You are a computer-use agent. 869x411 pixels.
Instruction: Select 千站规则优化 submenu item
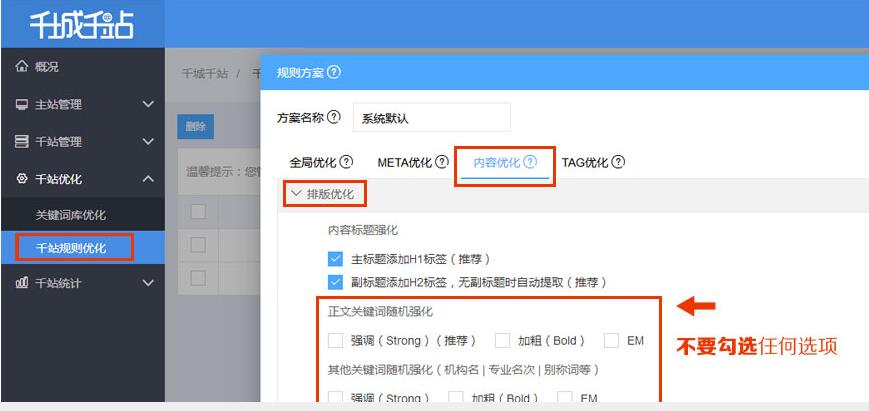[x=70, y=248]
